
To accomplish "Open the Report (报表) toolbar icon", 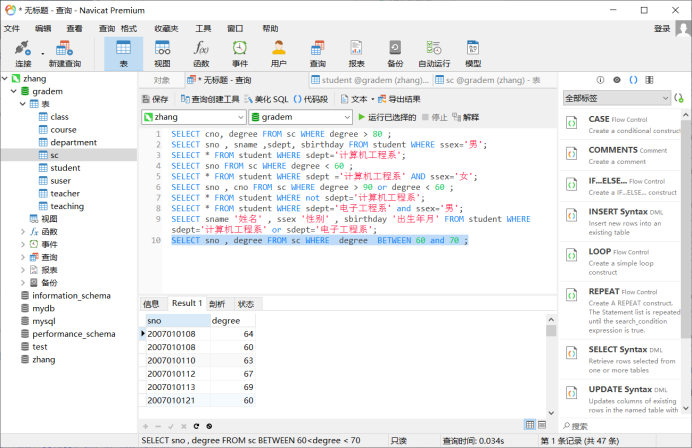I will 356,53.
